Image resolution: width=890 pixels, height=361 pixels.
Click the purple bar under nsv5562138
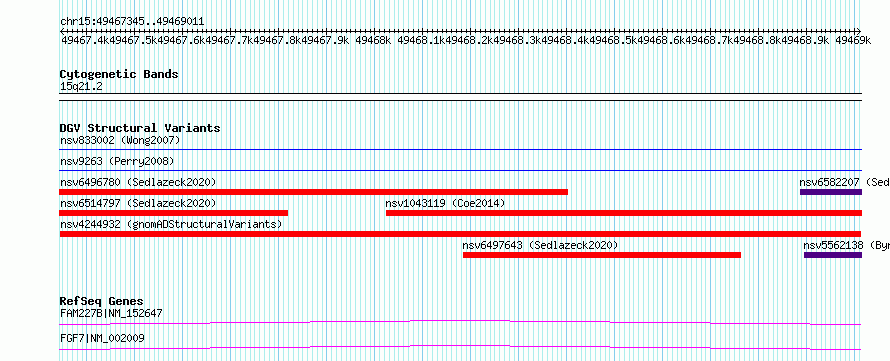tap(833, 255)
